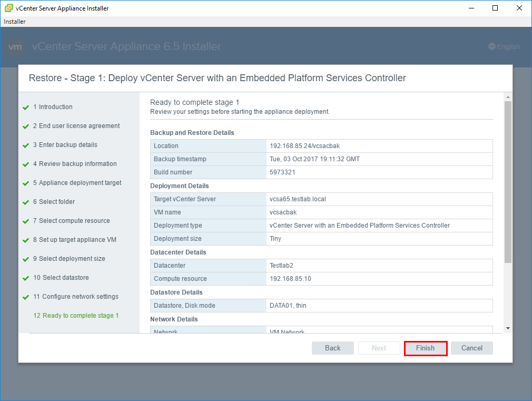
Task: Close the installer window
Action: point(519,8)
